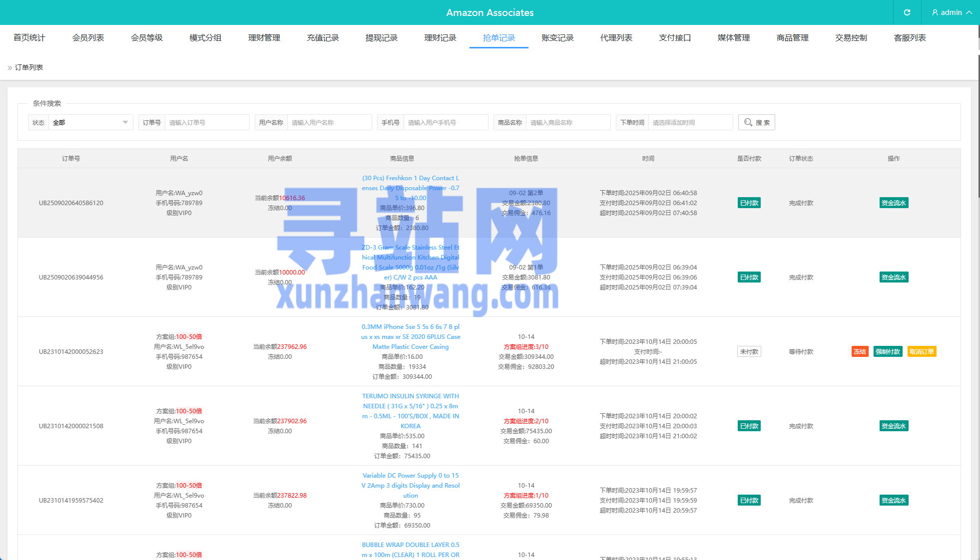The height and width of the screenshot is (560, 980).
Task: Click the 抢单信息 column header
Action: [x=526, y=158]
